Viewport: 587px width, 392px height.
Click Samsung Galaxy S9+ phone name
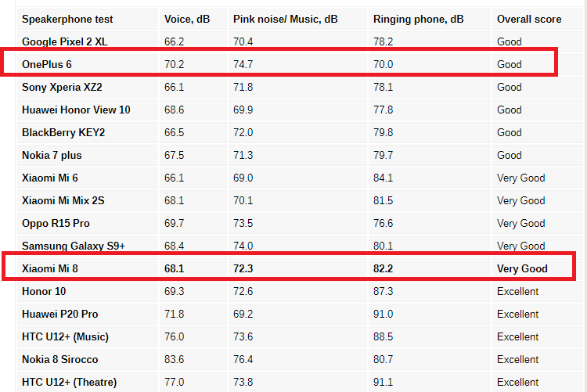click(74, 246)
